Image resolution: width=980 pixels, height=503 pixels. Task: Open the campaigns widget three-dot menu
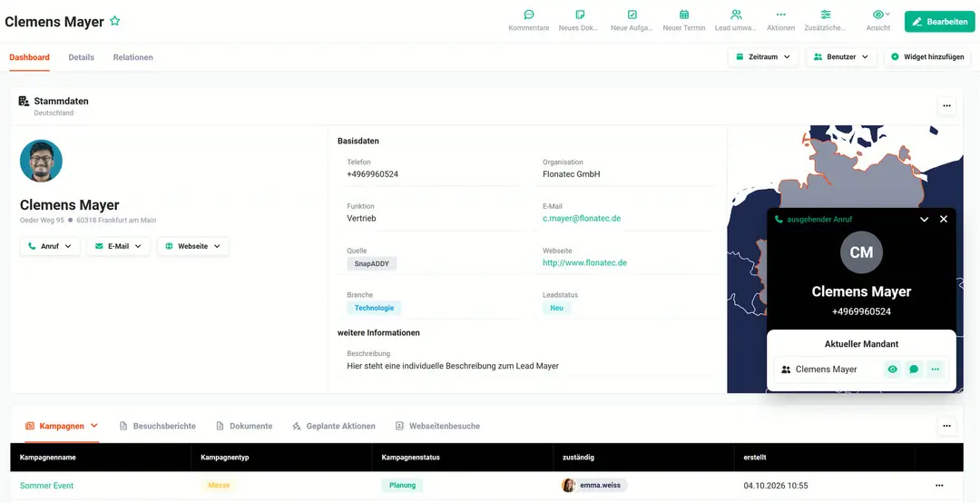click(x=946, y=426)
